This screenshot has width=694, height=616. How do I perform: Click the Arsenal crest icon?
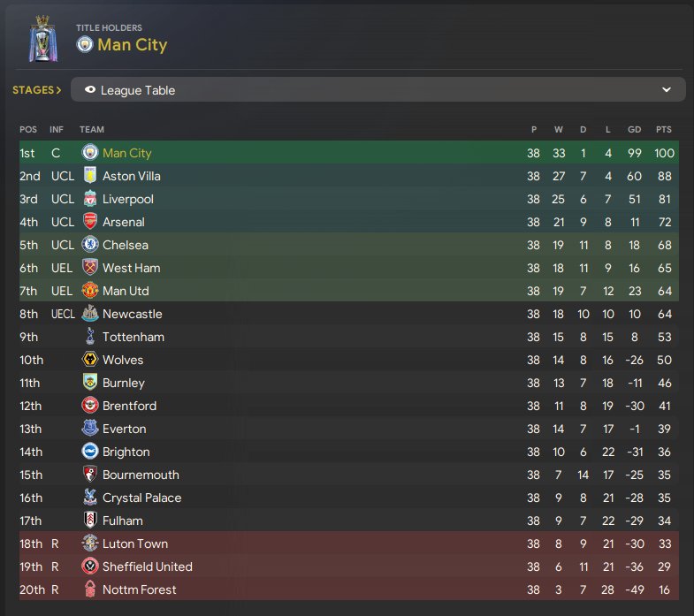click(89, 222)
